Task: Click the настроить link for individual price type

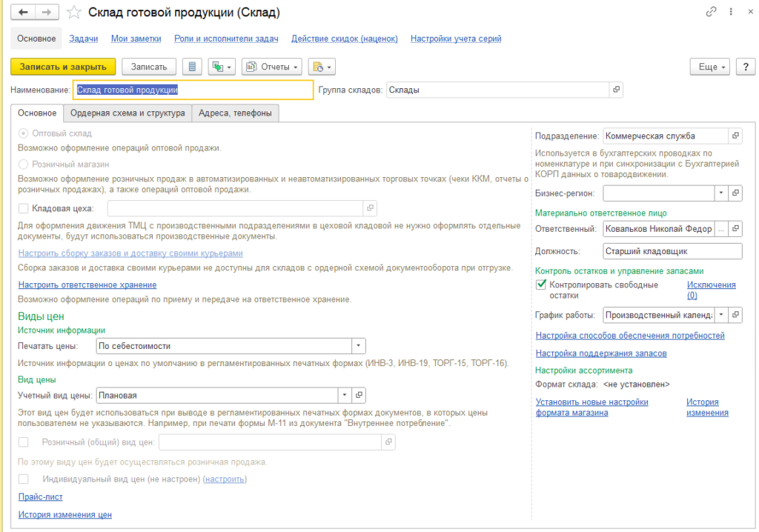Action: click(225, 479)
